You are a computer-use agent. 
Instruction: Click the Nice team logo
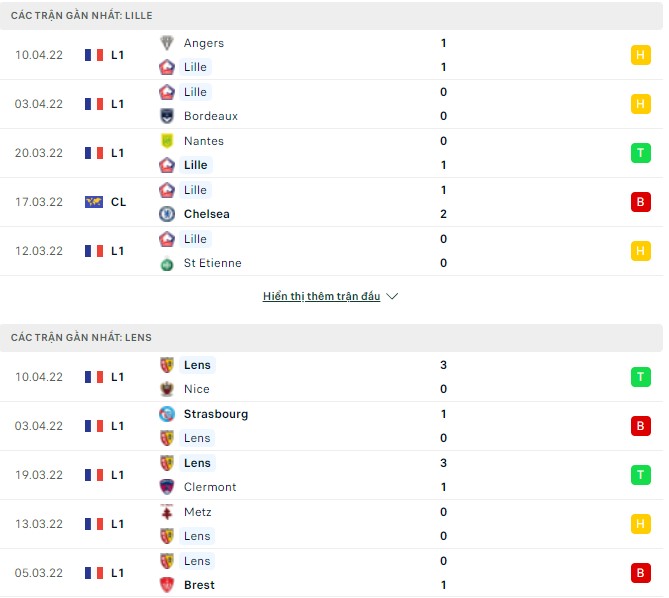pyautogui.click(x=167, y=389)
